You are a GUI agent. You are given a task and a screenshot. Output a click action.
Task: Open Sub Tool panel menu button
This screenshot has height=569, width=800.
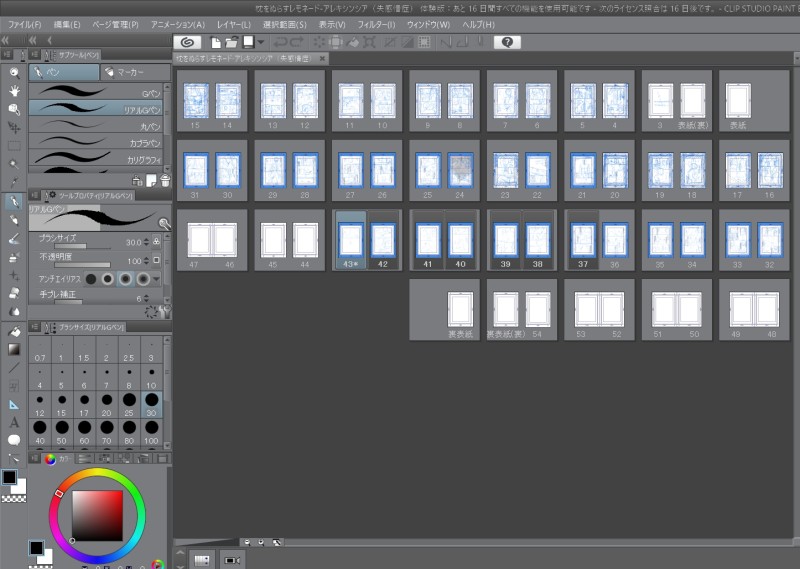pos(34,55)
